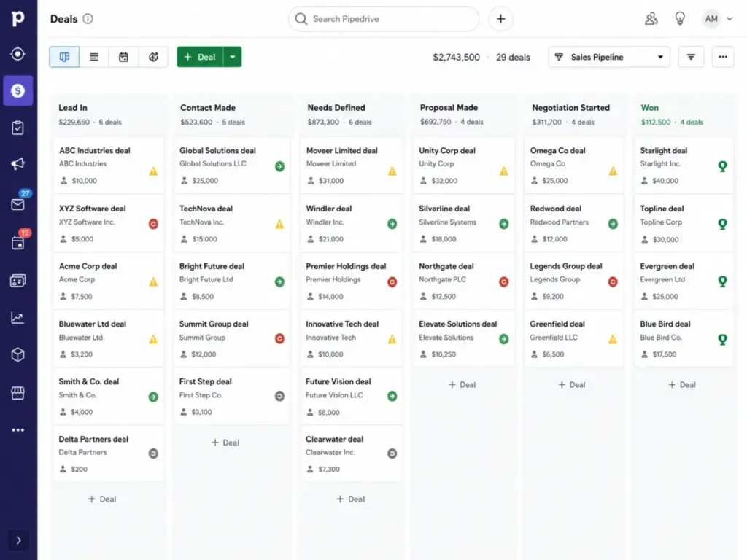Open the Summit Group deal card

click(x=232, y=338)
